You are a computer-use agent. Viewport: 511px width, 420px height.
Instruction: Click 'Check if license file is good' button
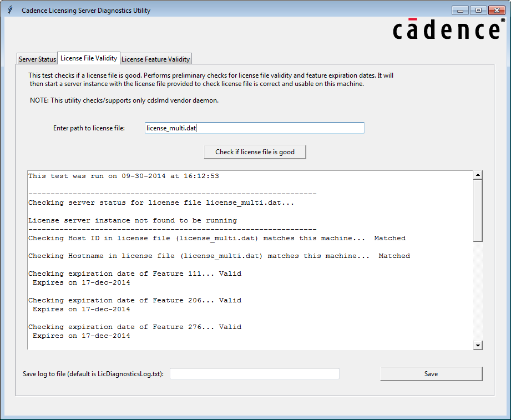click(x=255, y=152)
